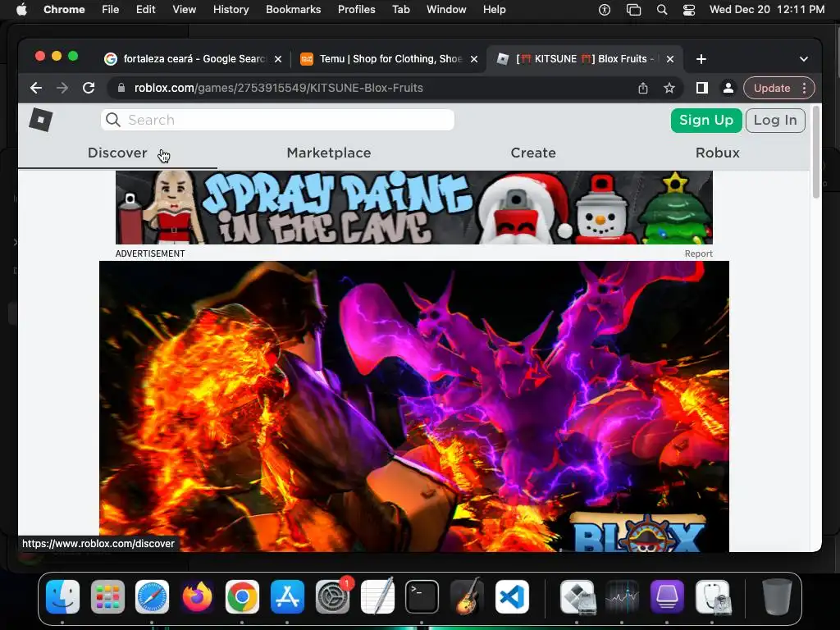Report the advertisement
Screen dimensions: 840x630
(x=699, y=254)
